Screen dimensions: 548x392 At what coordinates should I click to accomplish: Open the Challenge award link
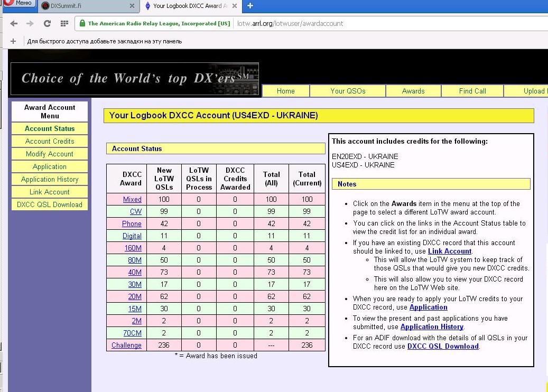click(x=126, y=345)
